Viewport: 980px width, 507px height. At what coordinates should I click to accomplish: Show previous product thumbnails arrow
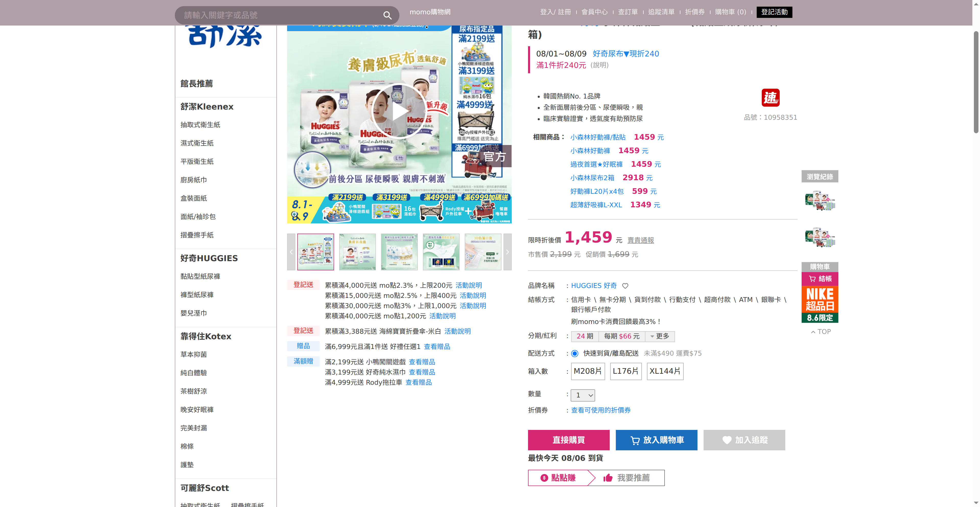(x=291, y=252)
